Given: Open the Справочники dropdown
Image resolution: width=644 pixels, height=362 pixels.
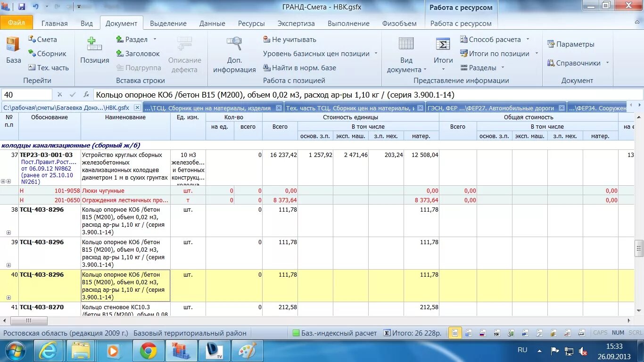Looking at the screenshot, I should pyautogui.click(x=578, y=63).
